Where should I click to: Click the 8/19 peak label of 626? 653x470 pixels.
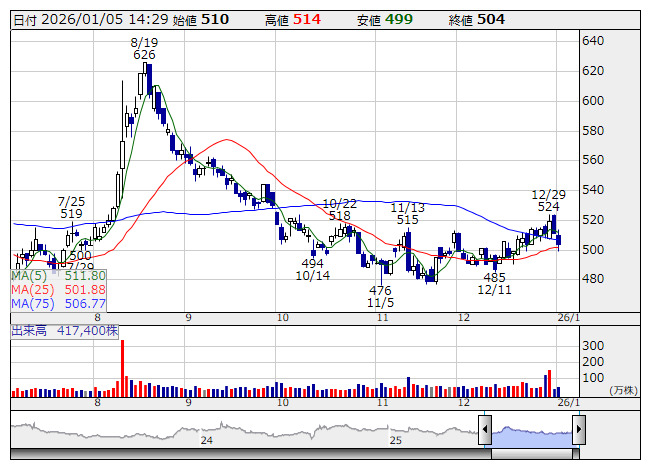145,55
